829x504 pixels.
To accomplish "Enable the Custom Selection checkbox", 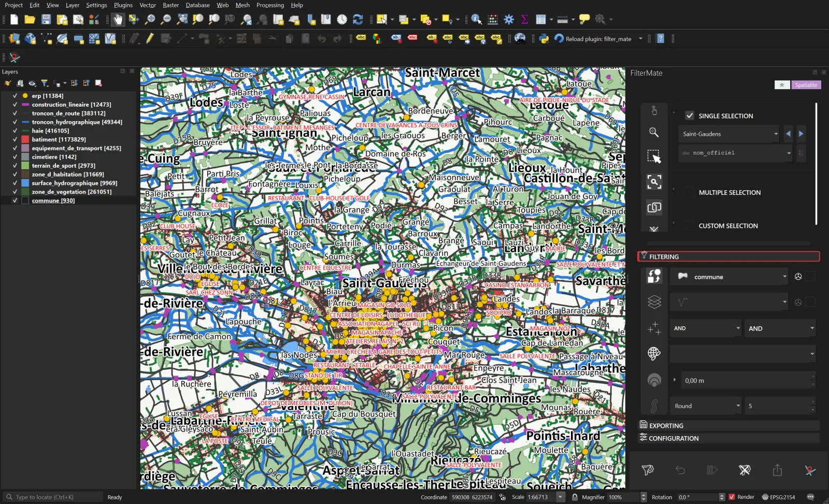I will point(690,225).
